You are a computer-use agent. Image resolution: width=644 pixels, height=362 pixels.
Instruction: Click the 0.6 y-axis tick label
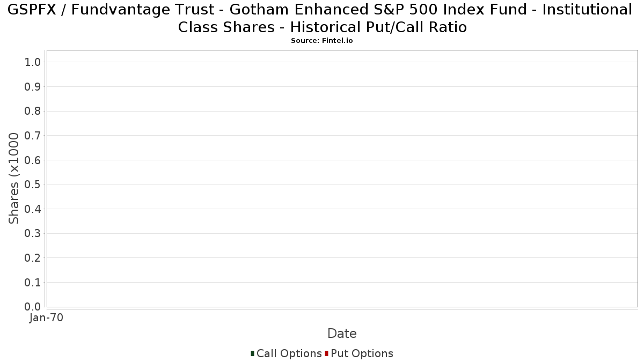click(x=33, y=160)
